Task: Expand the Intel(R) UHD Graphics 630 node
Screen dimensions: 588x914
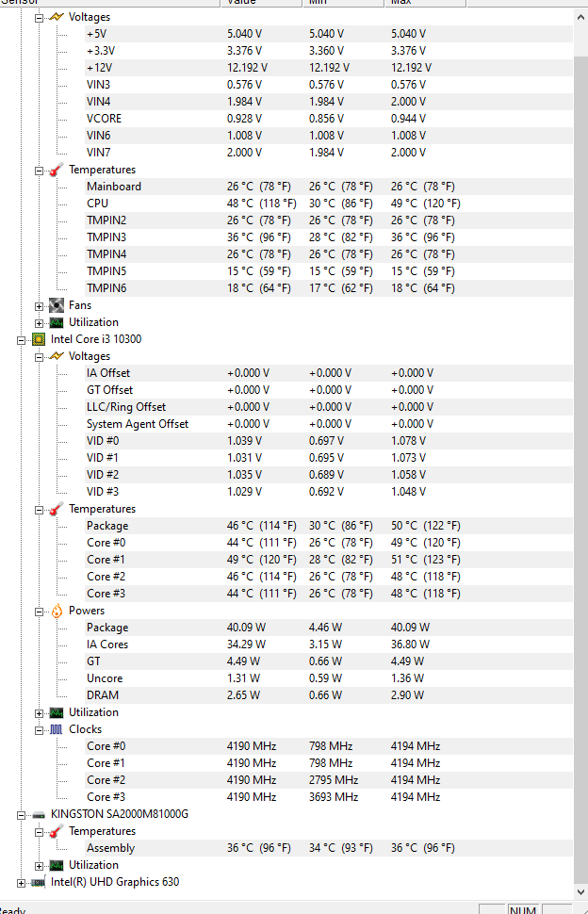Action: (22, 883)
